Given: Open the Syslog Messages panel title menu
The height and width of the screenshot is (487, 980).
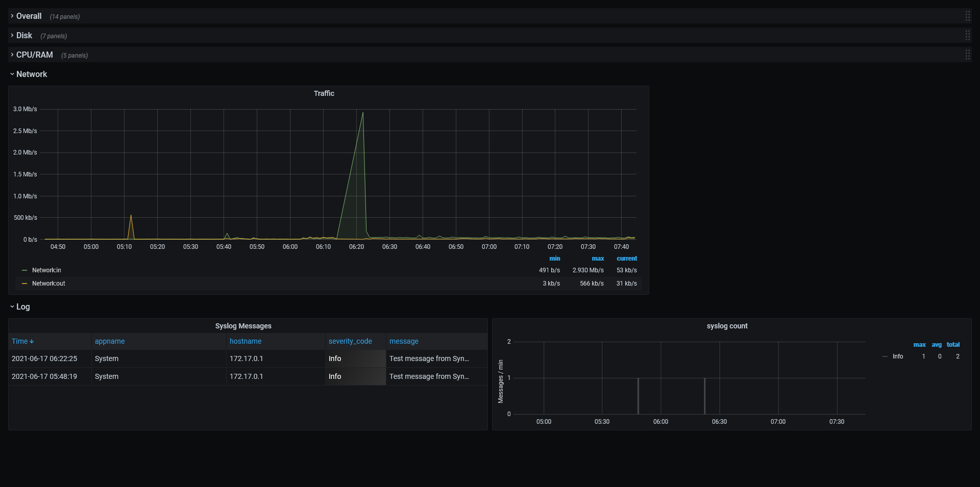Looking at the screenshot, I should (x=243, y=326).
